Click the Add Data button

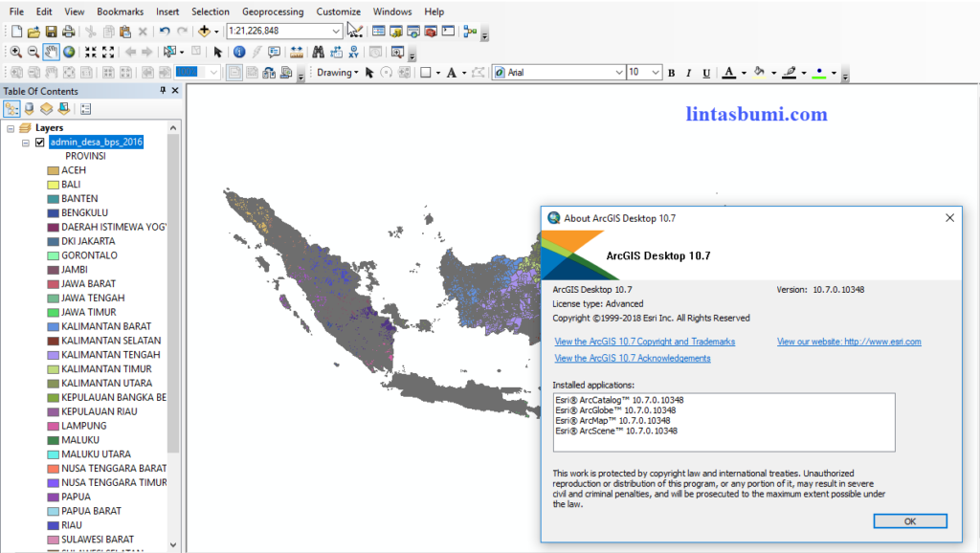[x=205, y=31]
